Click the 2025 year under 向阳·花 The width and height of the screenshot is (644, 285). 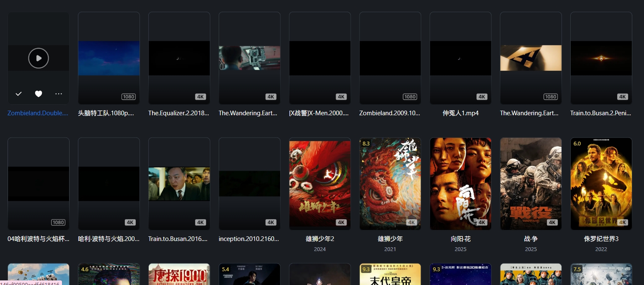pyautogui.click(x=460, y=249)
